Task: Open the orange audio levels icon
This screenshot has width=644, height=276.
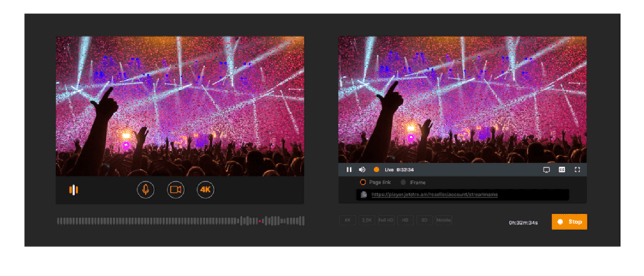Action: [74, 190]
